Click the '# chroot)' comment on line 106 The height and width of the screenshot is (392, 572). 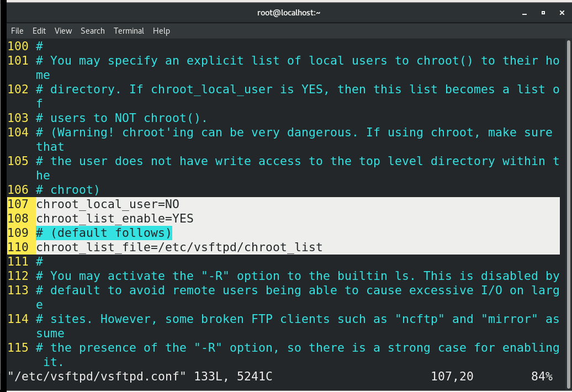(67, 189)
